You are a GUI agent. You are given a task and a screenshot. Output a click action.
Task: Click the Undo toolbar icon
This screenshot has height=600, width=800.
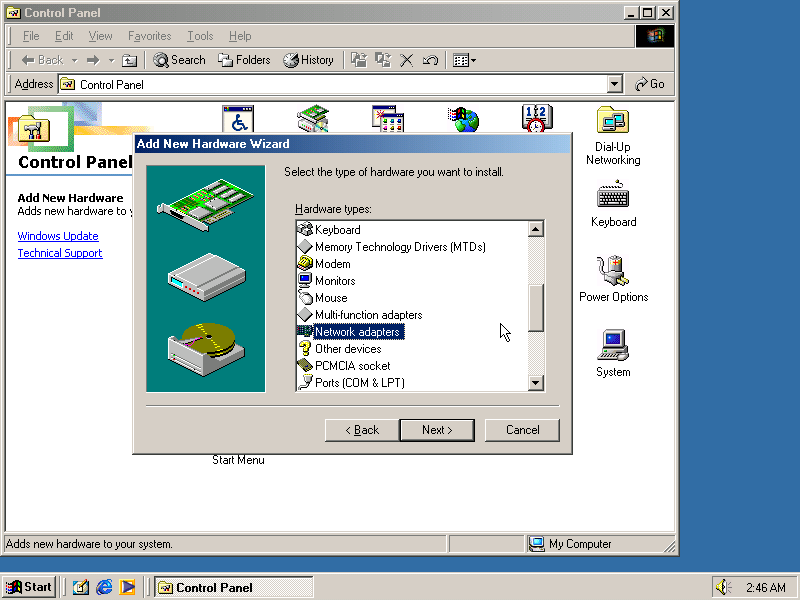pos(429,60)
